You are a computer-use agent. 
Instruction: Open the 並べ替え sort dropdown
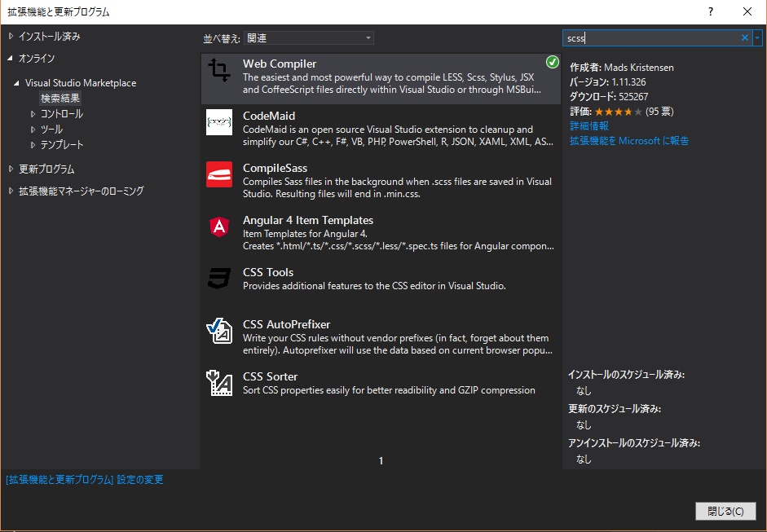(x=309, y=38)
